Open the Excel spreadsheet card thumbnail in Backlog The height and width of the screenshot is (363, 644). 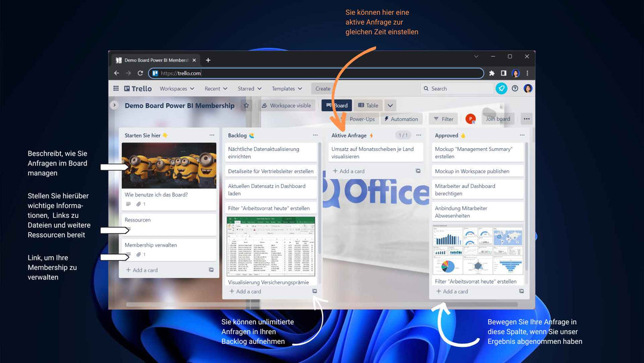point(271,246)
